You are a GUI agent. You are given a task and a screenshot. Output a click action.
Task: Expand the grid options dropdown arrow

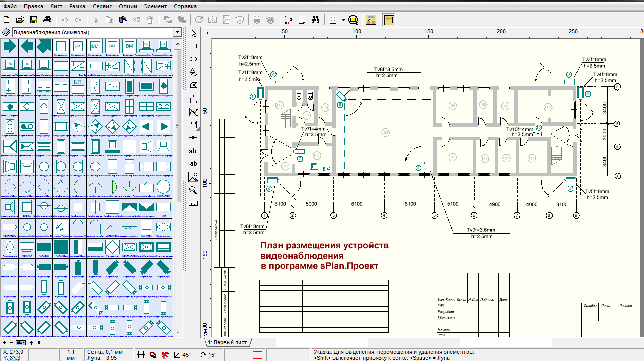343,20
